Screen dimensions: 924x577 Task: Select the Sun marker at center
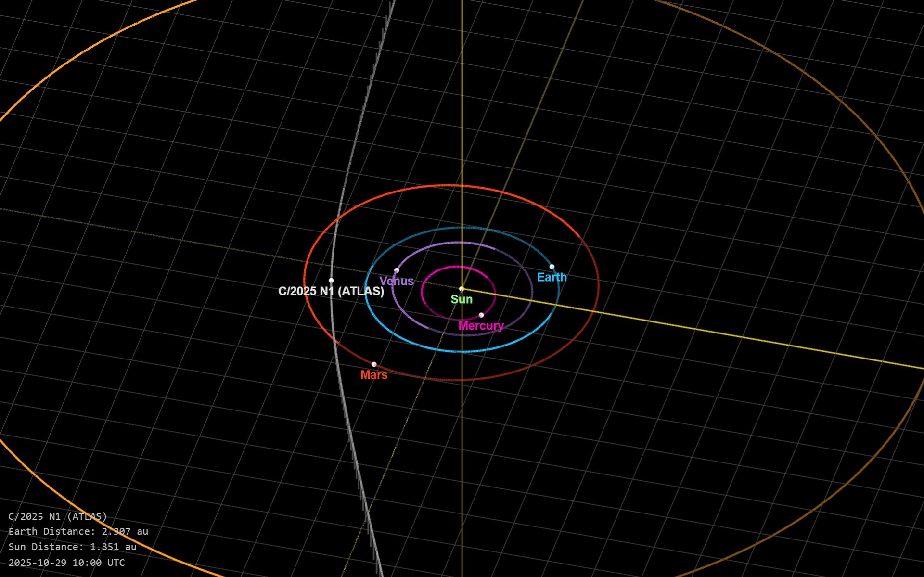tap(462, 288)
